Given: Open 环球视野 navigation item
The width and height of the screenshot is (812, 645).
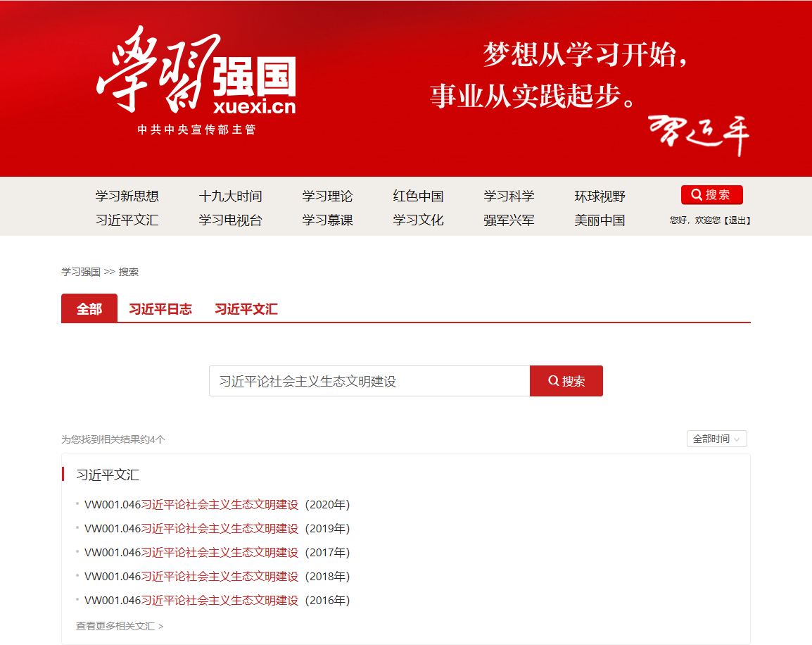Looking at the screenshot, I should pyautogui.click(x=600, y=196).
